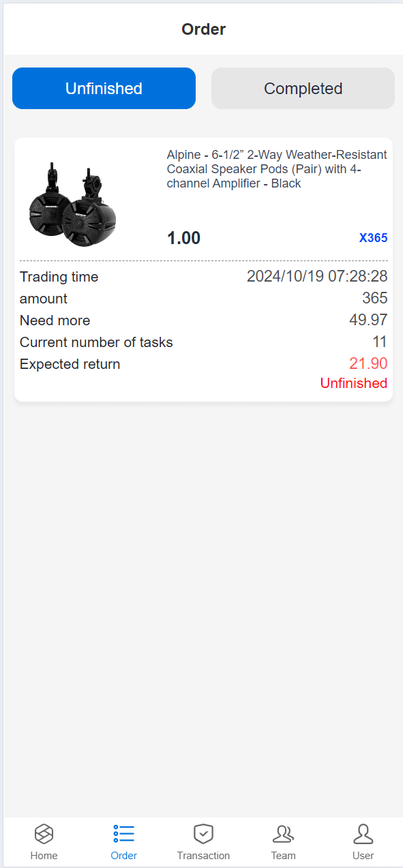Select the Need more value 49.97
403x868 pixels.
(368, 320)
